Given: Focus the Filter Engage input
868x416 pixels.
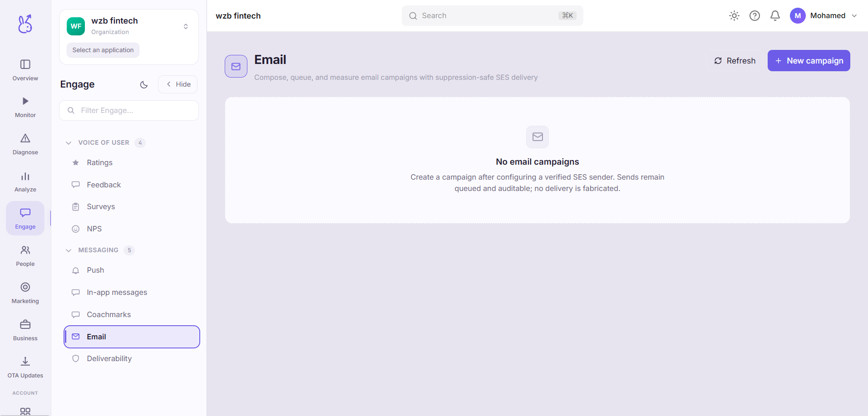Looking at the screenshot, I should [x=129, y=110].
